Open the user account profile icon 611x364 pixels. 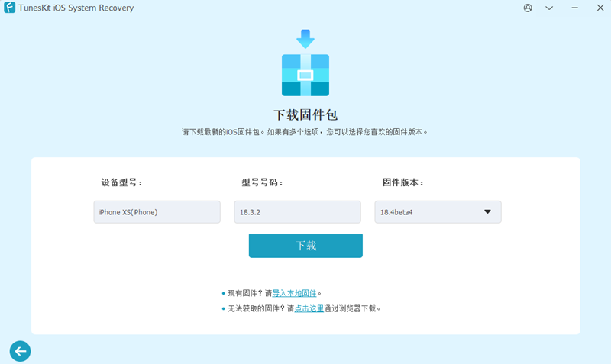(528, 8)
